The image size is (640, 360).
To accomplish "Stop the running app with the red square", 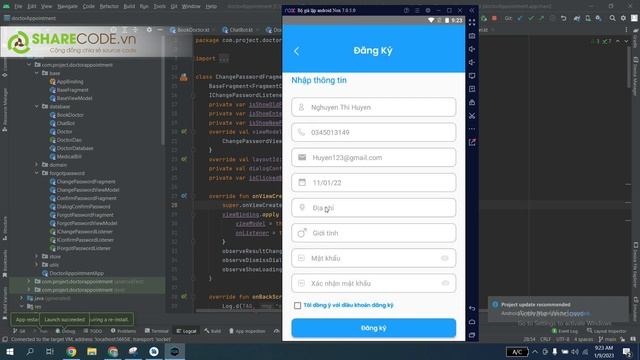I will pyautogui.click(x=494, y=18).
